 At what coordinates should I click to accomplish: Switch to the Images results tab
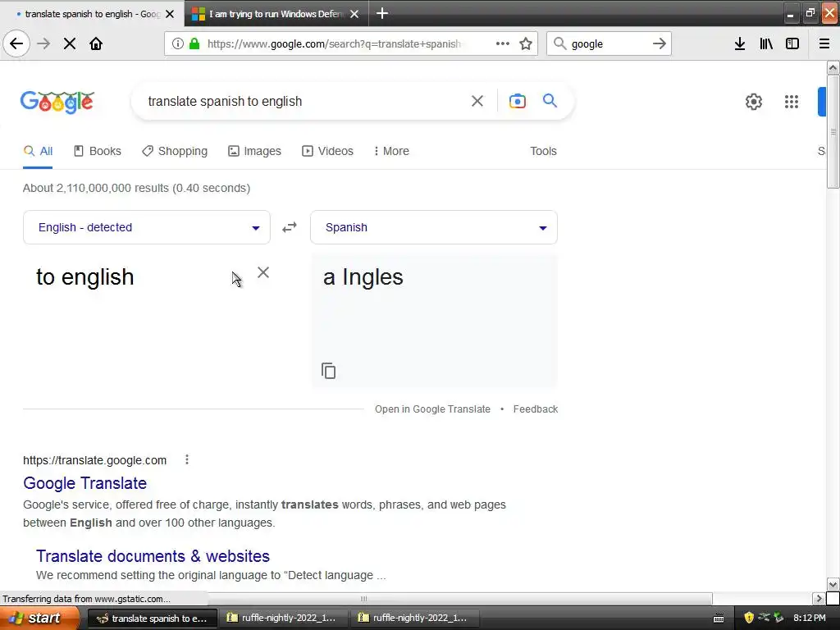pyautogui.click(x=254, y=151)
